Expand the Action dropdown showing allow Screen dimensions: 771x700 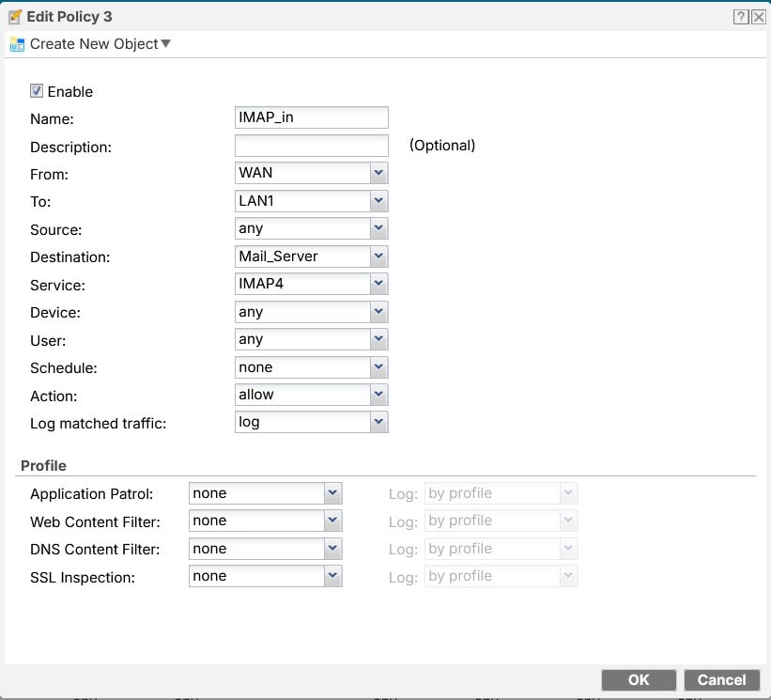click(311, 395)
